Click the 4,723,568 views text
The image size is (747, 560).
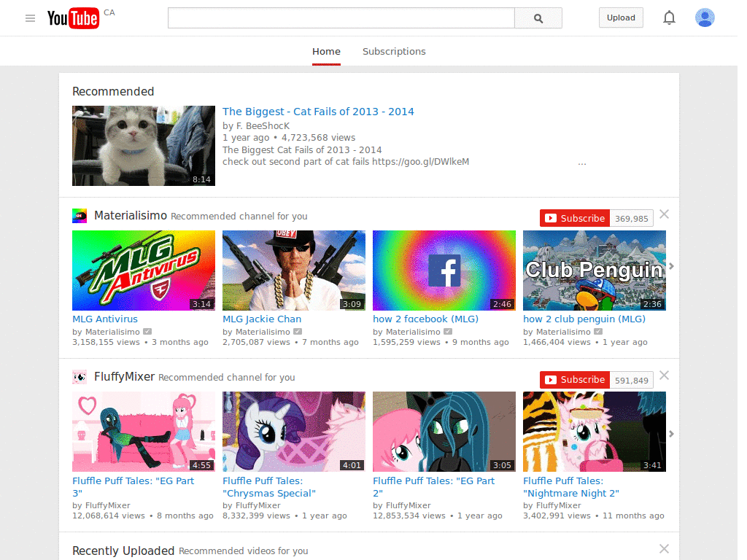tap(318, 138)
